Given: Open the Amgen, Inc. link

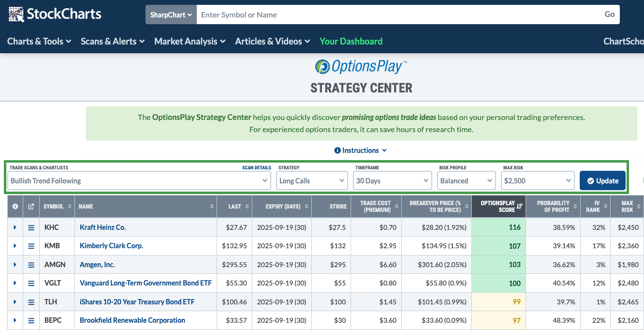Looking at the screenshot, I should 97,265.
